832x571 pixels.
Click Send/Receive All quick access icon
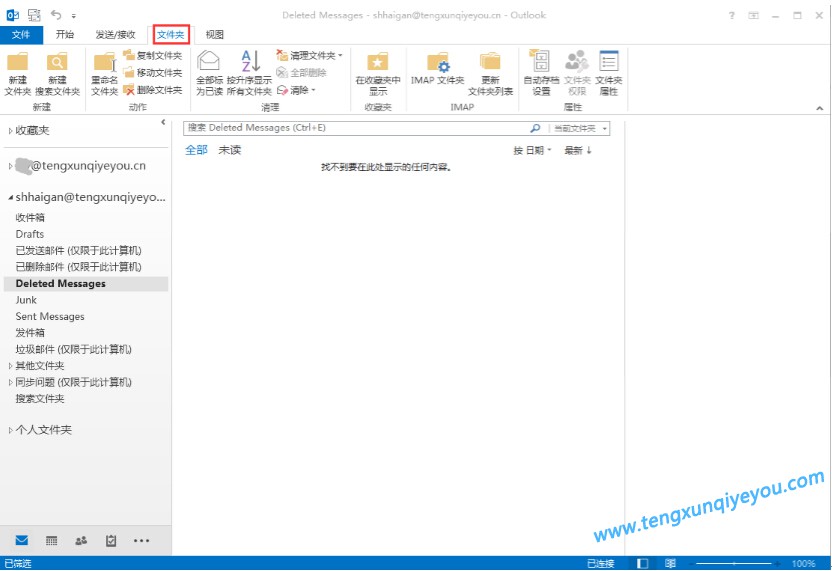[34, 15]
